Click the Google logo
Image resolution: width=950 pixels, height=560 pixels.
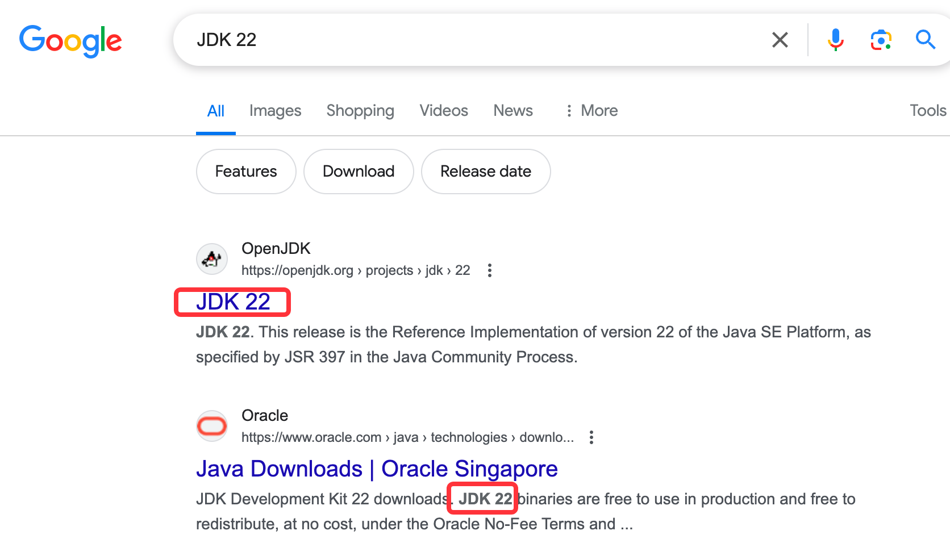(x=70, y=41)
